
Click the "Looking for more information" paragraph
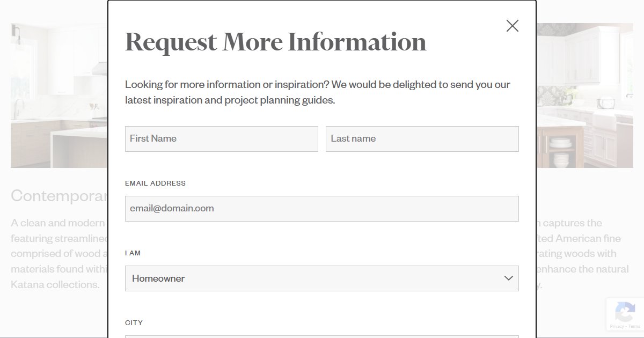point(318,92)
